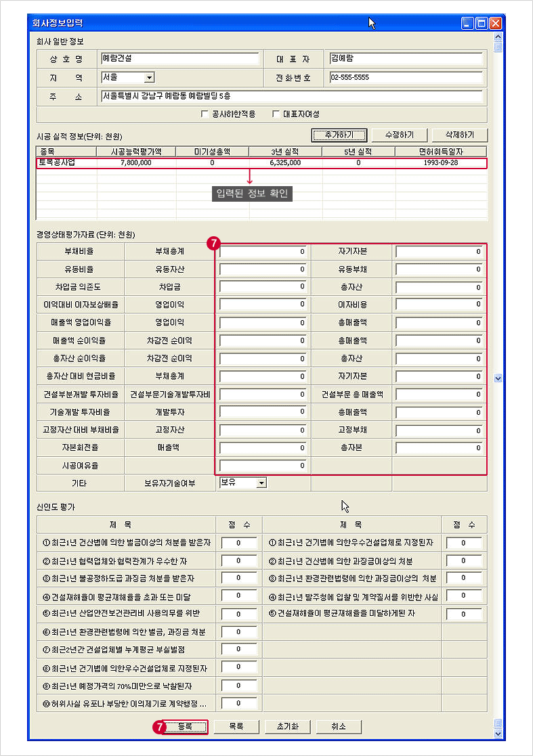Click 총자산 field in 차입금 의존도 row
The width and height of the screenshot is (533, 756).
tap(439, 288)
